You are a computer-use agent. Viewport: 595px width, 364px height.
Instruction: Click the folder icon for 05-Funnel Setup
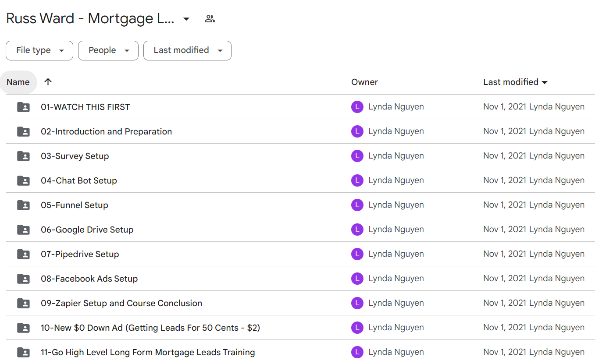click(23, 205)
